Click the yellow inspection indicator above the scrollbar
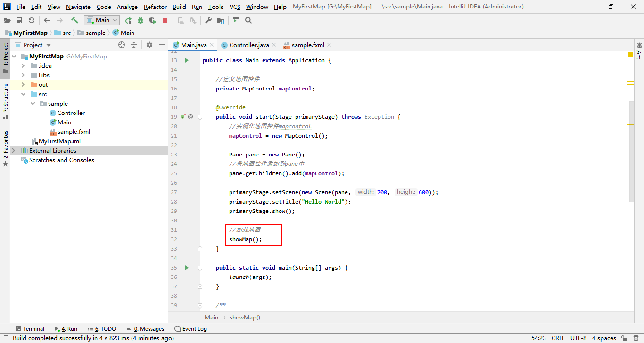 (631, 55)
